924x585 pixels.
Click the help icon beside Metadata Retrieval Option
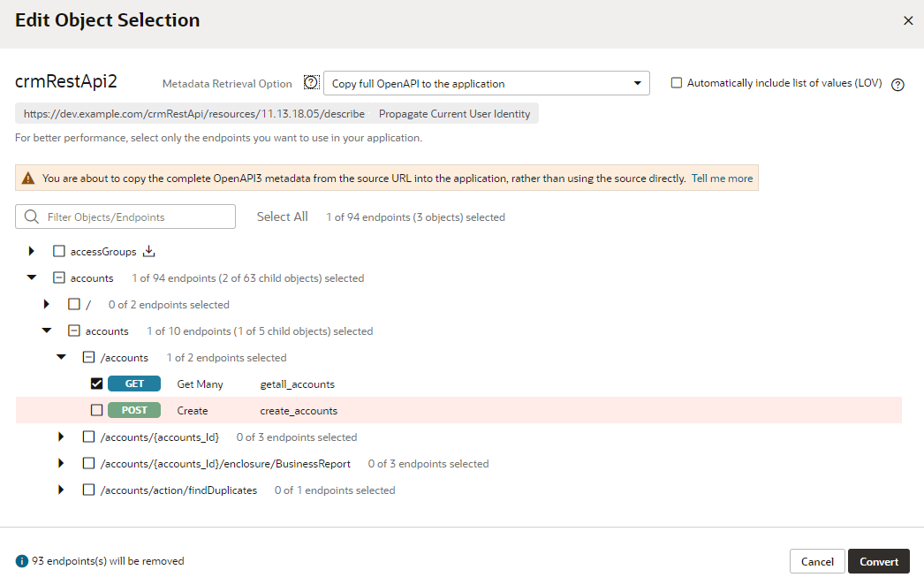(311, 82)
